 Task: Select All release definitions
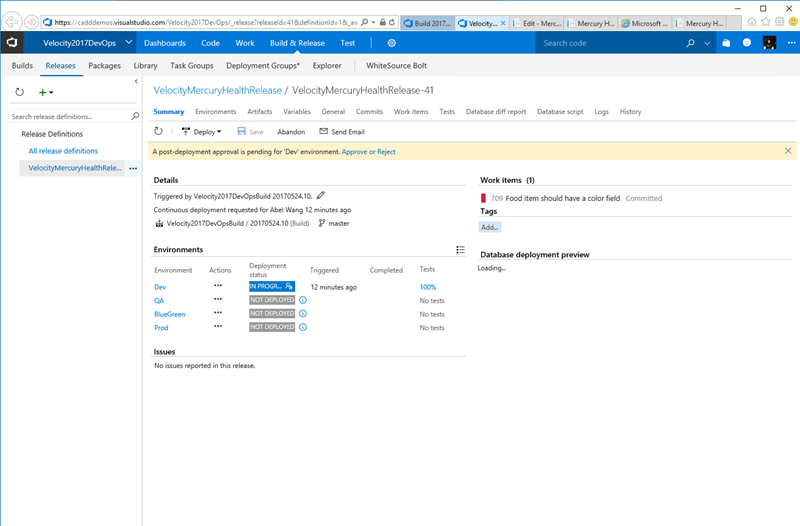coord(63,151)
